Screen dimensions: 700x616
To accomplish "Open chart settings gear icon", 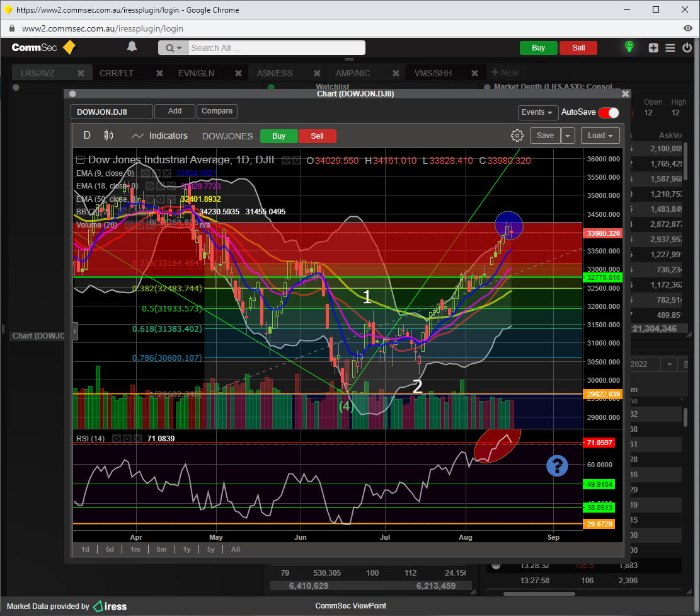I will click(x=517, y=136).
